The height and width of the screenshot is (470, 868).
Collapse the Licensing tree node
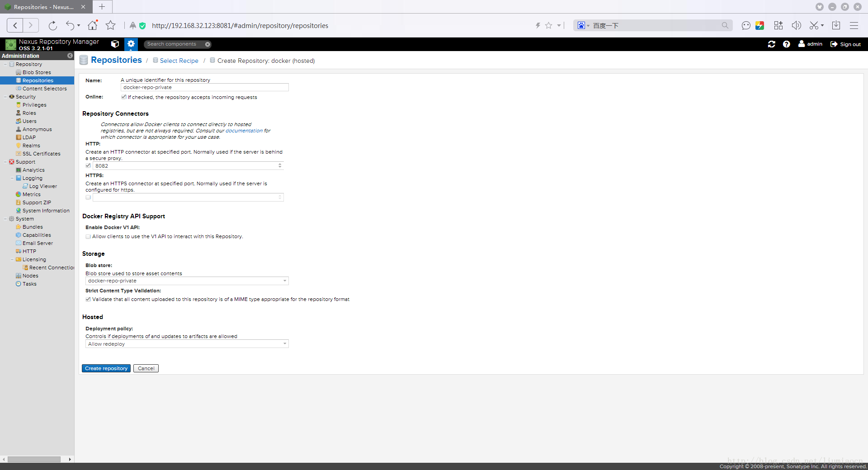(x=12, y=259)
